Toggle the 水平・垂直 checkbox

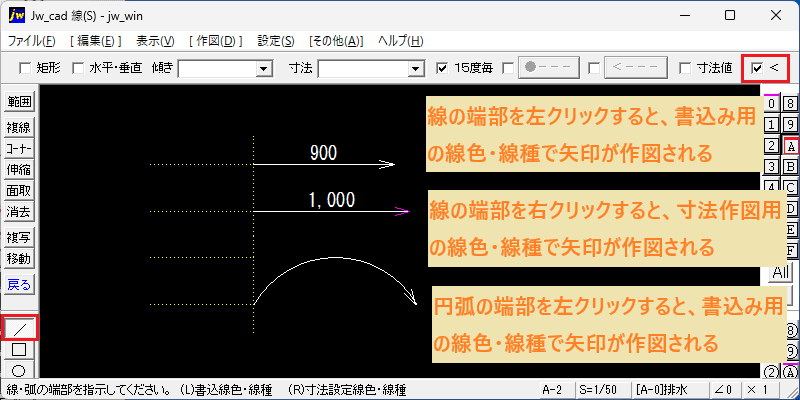tap(78, 68)
